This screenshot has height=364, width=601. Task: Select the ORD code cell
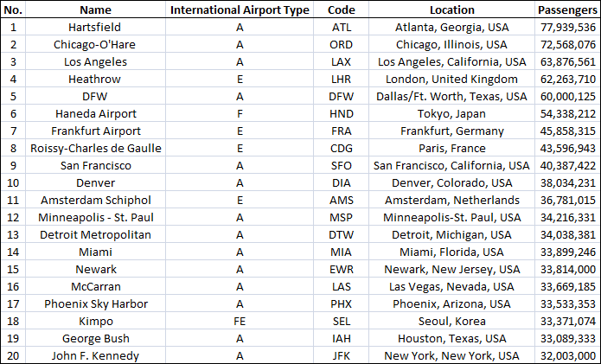341,44
